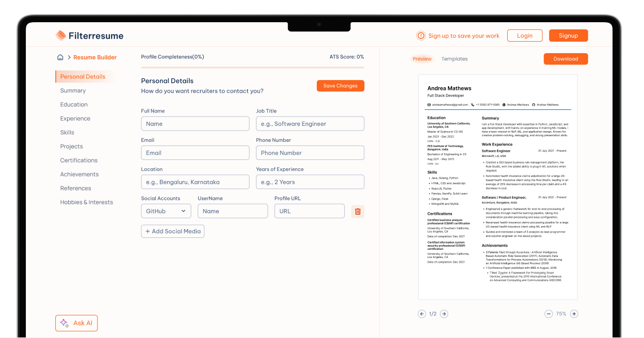Open the Summary section

(x=73, y=90)
